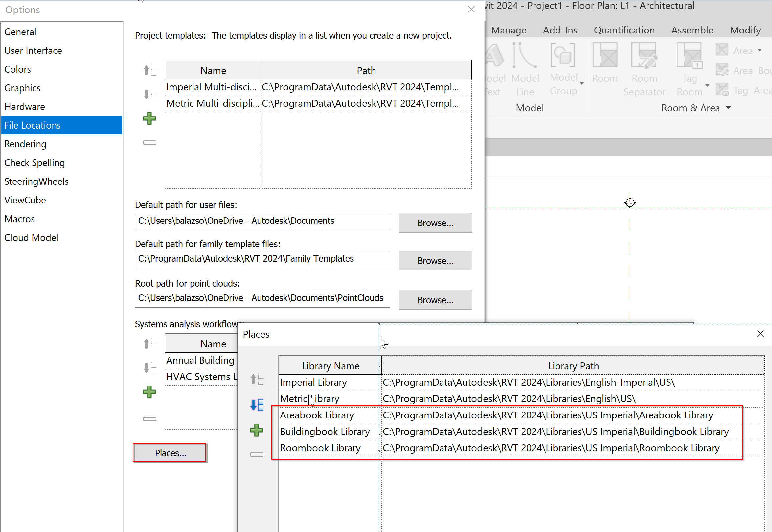The height and width of the screenshot is (532, 772).
Task: Move the project template row up
Action: click(x=149, y=70)
